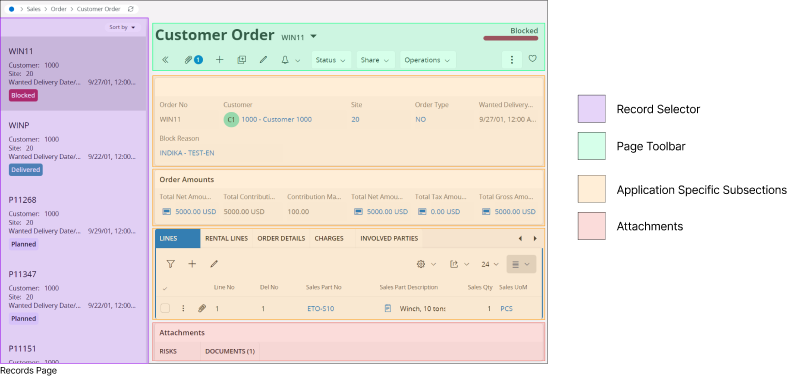Open the list view mode dropdown
The width and height of the screenshot is (788, 378).
tap(521, 264)
